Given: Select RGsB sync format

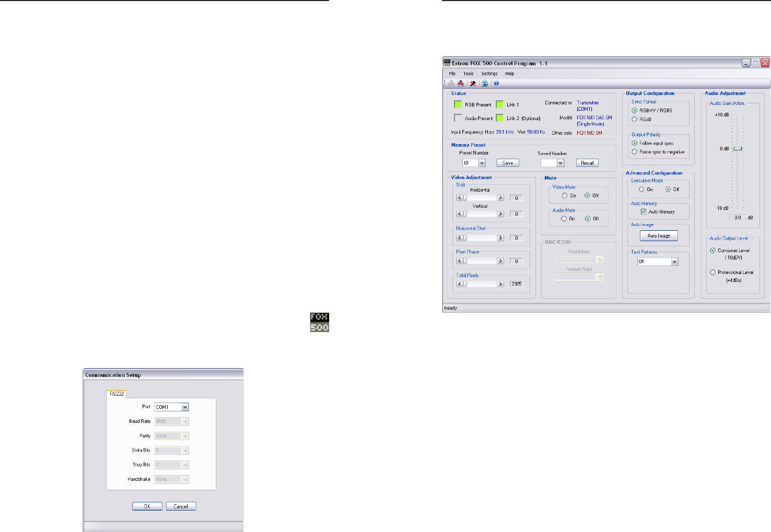Looking at the screenshot, I should 635,120.
